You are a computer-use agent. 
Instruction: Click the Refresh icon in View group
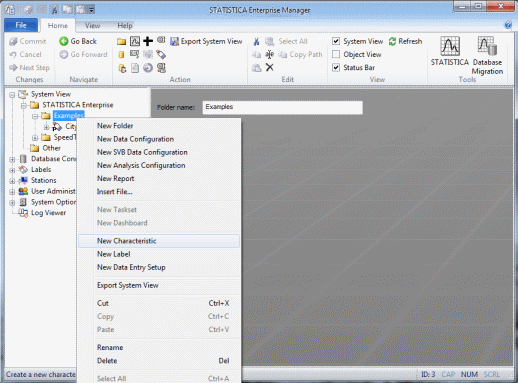[x=392, y=41]
